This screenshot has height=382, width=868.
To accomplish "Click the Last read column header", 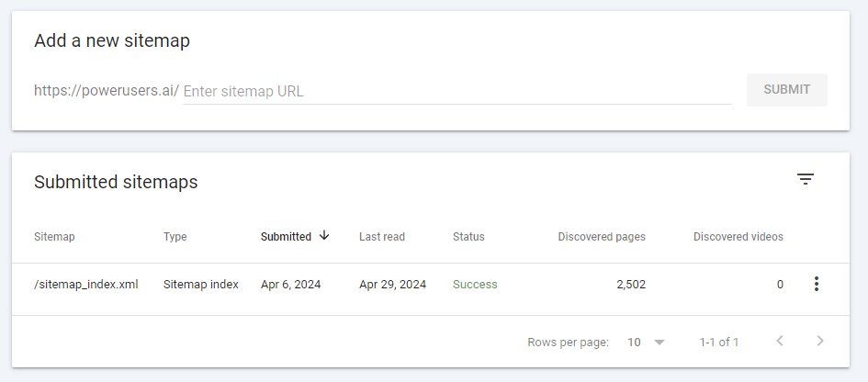I will [x=382, y=237].
